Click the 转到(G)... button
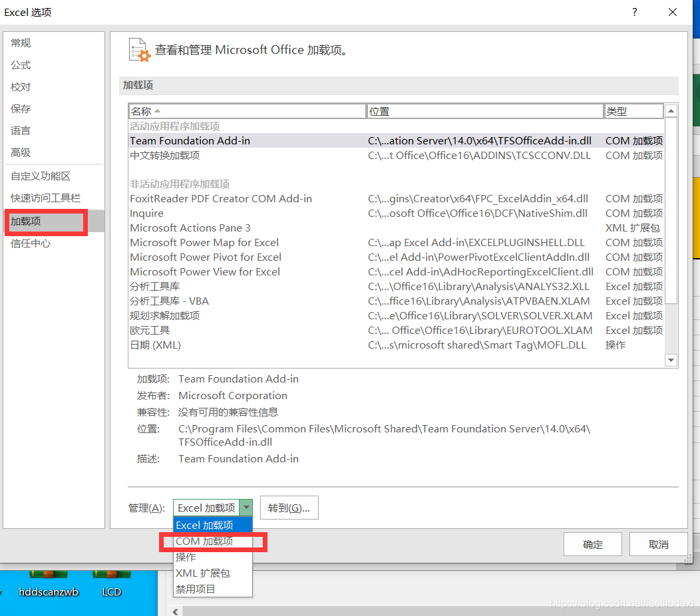700x616 pixels. [x=289, y=508]
